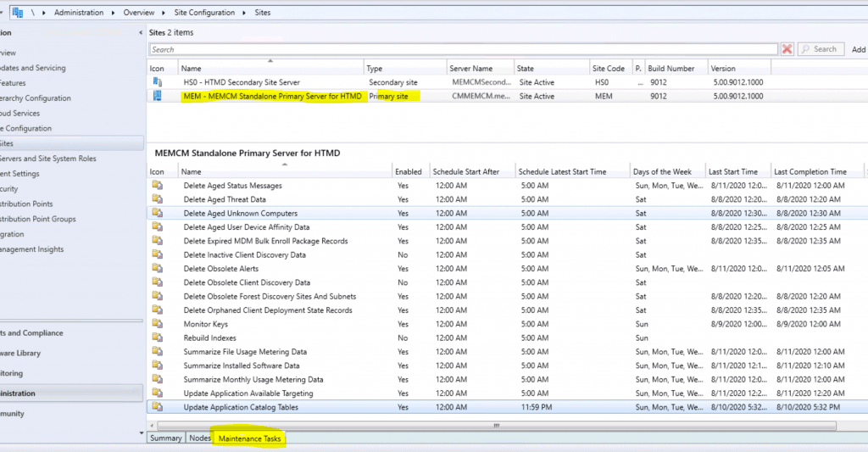Go to Site Configuration in the breadcrumb
Viewport: 868px width, 452px height.
pyautogui.click(x=204, y=12)
